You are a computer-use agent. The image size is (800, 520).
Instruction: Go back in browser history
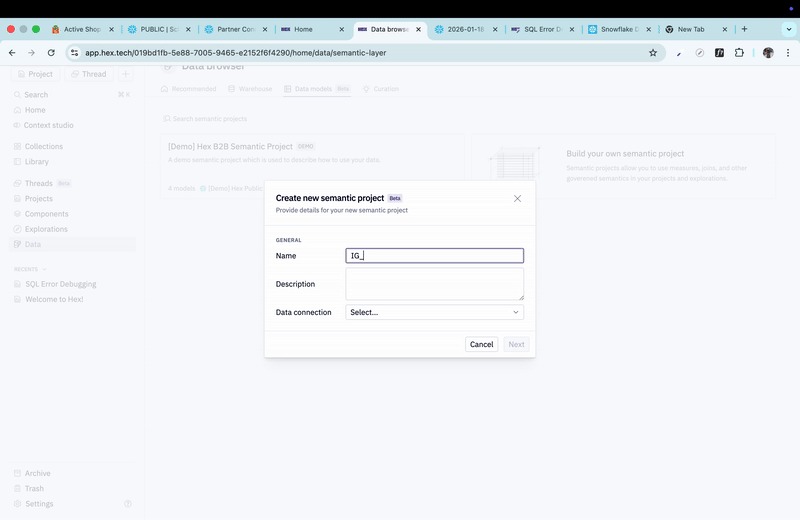tap(12, 53)
